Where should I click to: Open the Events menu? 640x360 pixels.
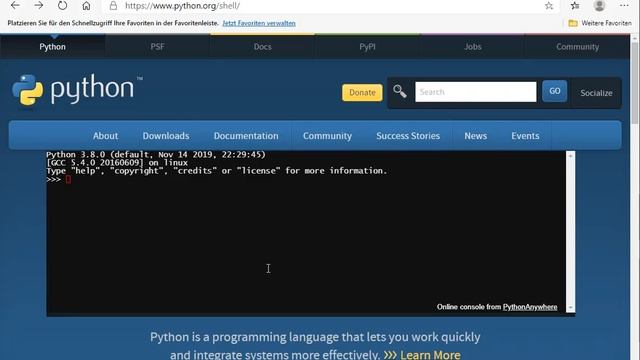click(x=525, y=136)
